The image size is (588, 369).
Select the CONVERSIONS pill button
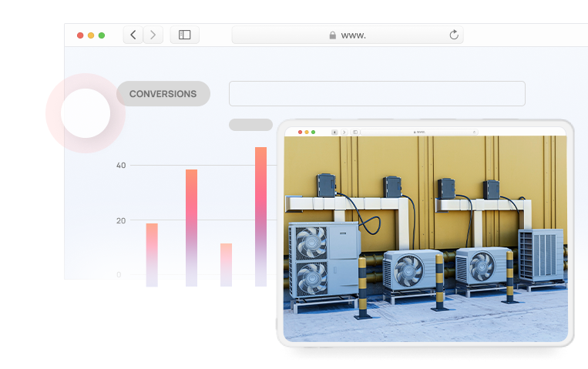163,94
